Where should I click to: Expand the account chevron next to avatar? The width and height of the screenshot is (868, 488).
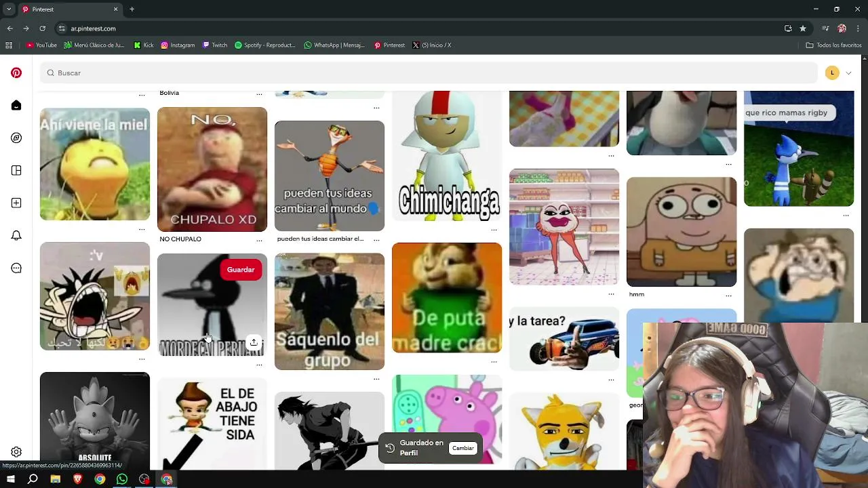point(848,73)
